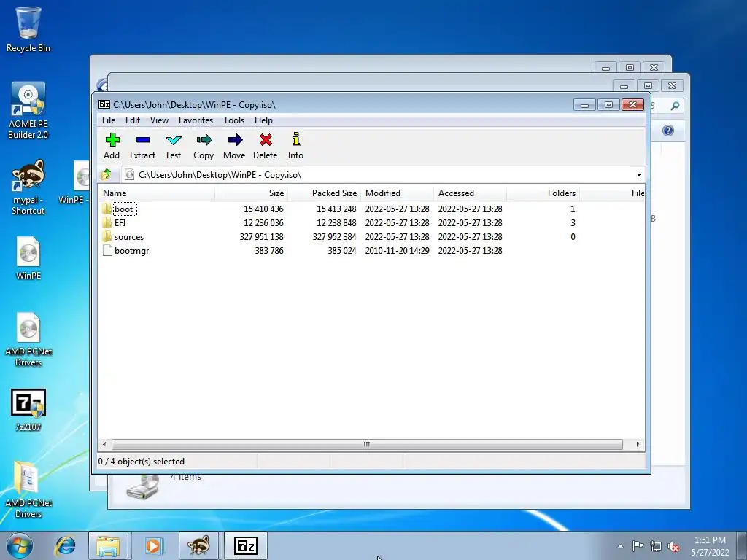Image resolution: width=747 pixels, height=560 pixels.
Task: Open the View menu
Action: click(159, 120)
